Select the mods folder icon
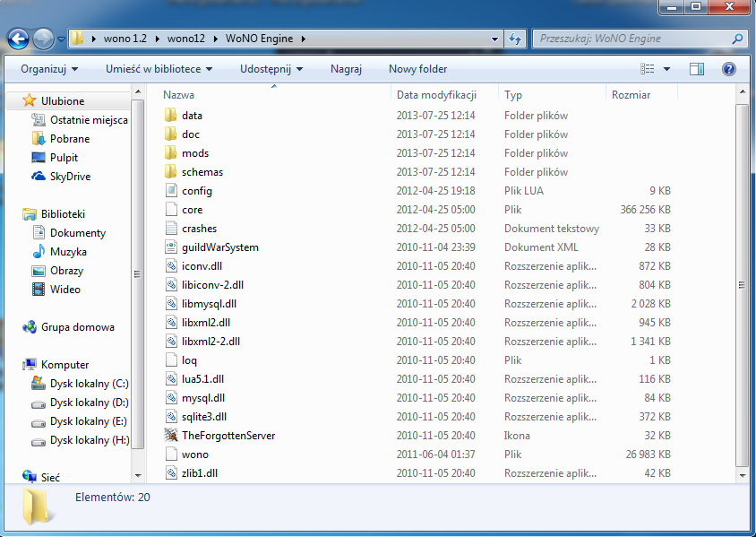 coord(171,153)
